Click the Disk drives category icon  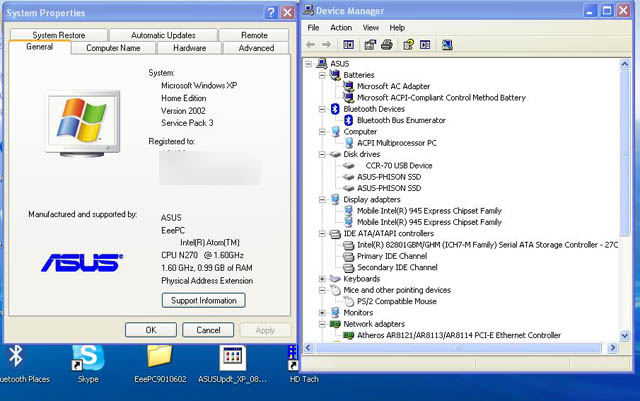coord(336,154)
